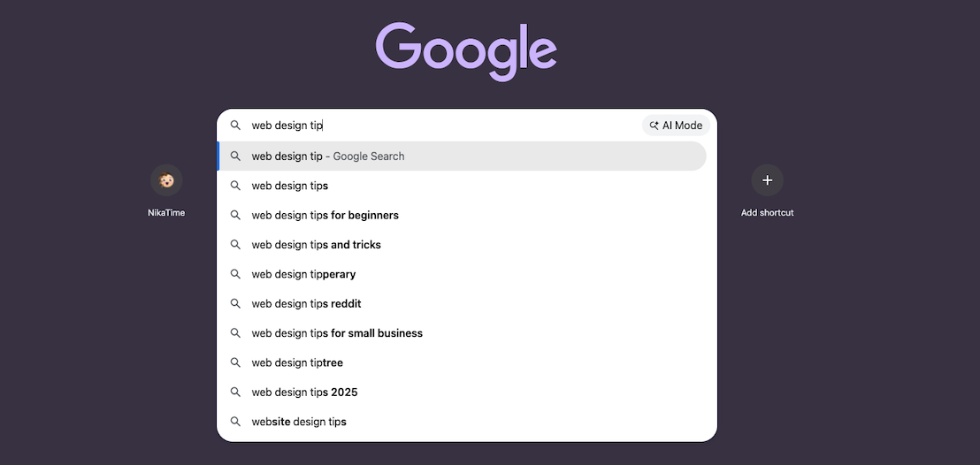The image size is (980, 465).
Task: Choose 'web design tips 2025' suggestion
Action: pyautogui.click(x=304, y=392)
